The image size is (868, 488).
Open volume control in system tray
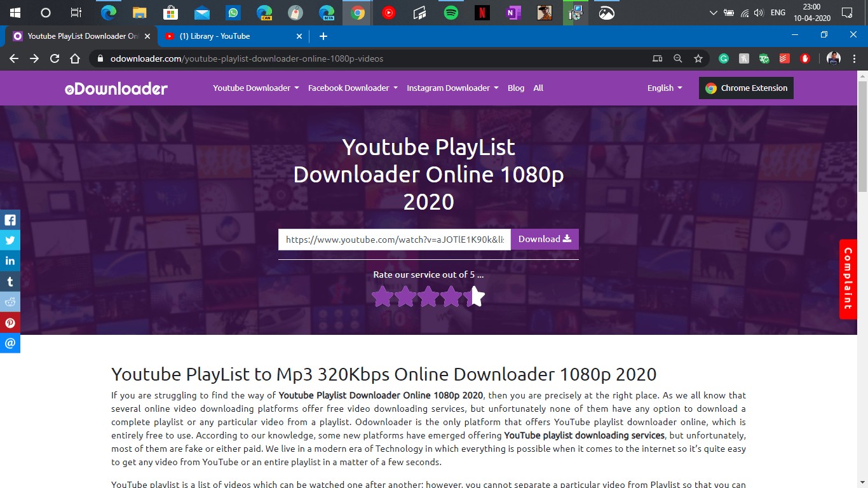click(757, 13)
